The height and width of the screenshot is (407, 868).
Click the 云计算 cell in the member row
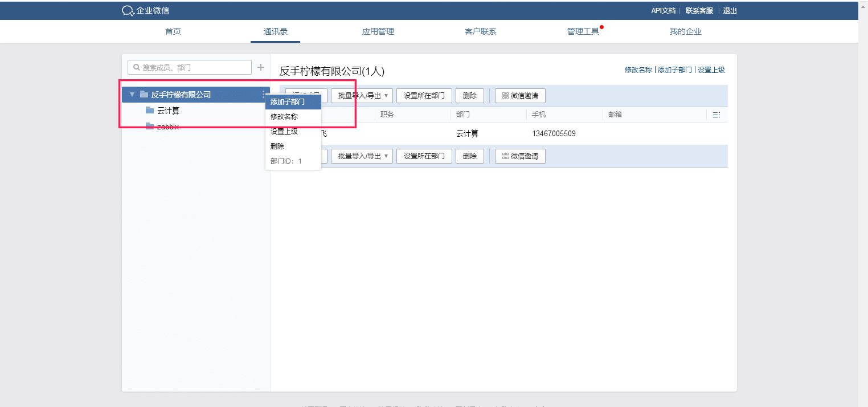(468, 134)
